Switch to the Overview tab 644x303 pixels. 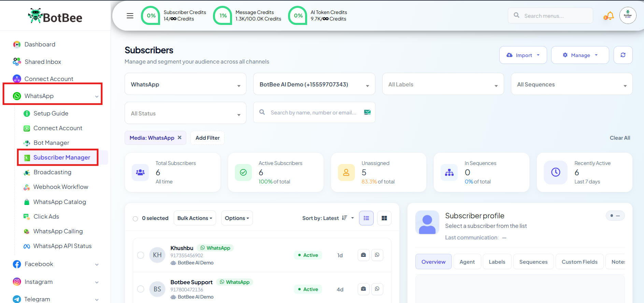coord(433,262)
